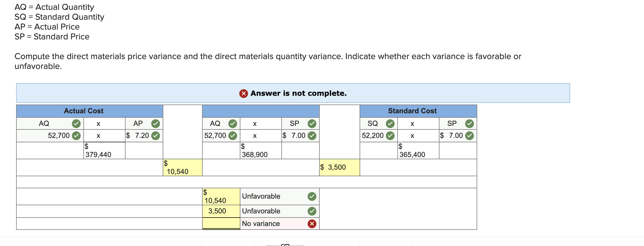Click the checkmark beside the middle 52,700 value
Screen dimensions: 644x246
[233, 136]
